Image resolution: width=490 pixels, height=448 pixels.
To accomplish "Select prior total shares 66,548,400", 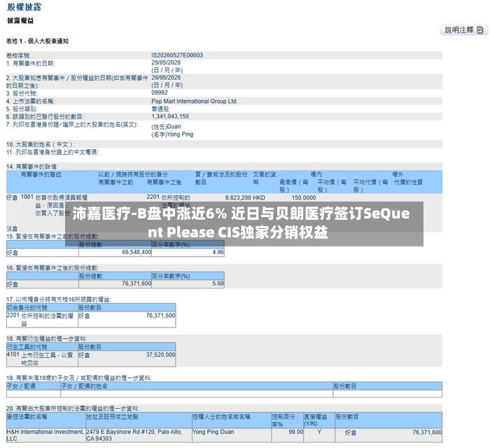I will click(136, 252).
